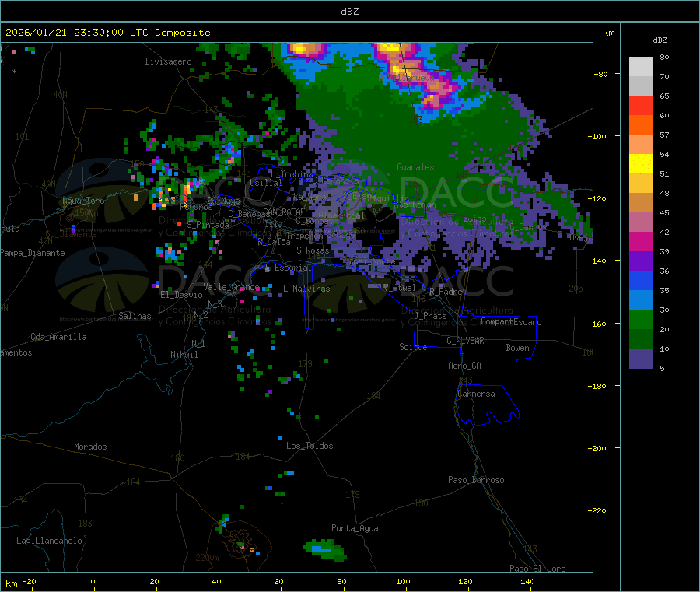Click the 'E_Escorial' place label

[x=289, y=268]
